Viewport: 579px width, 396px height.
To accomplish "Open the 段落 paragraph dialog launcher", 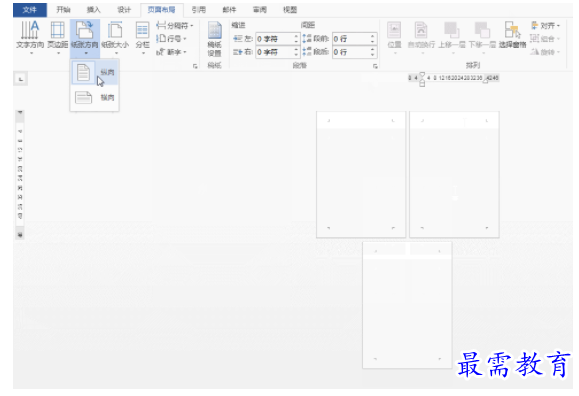I will coord(375,66).
